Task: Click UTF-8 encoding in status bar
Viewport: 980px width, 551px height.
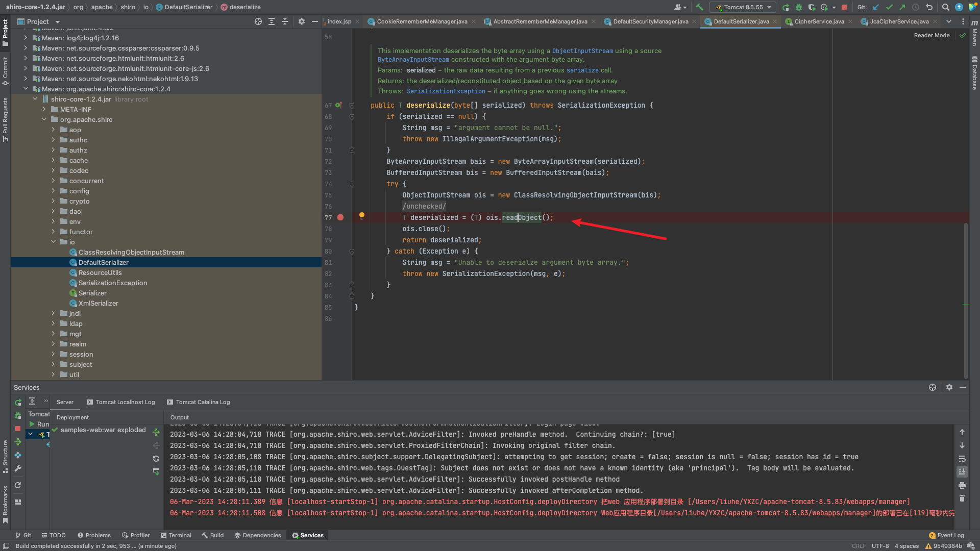Action: [880, 546]
